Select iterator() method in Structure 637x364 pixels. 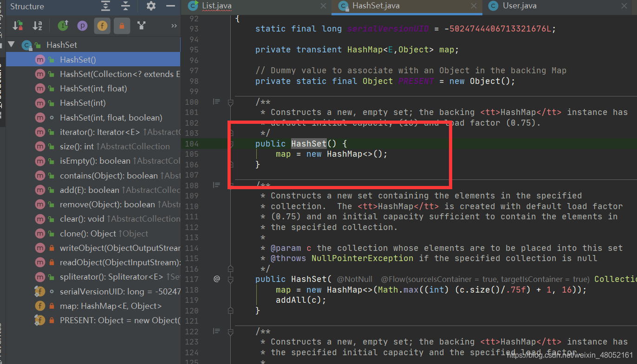[93, 132]
